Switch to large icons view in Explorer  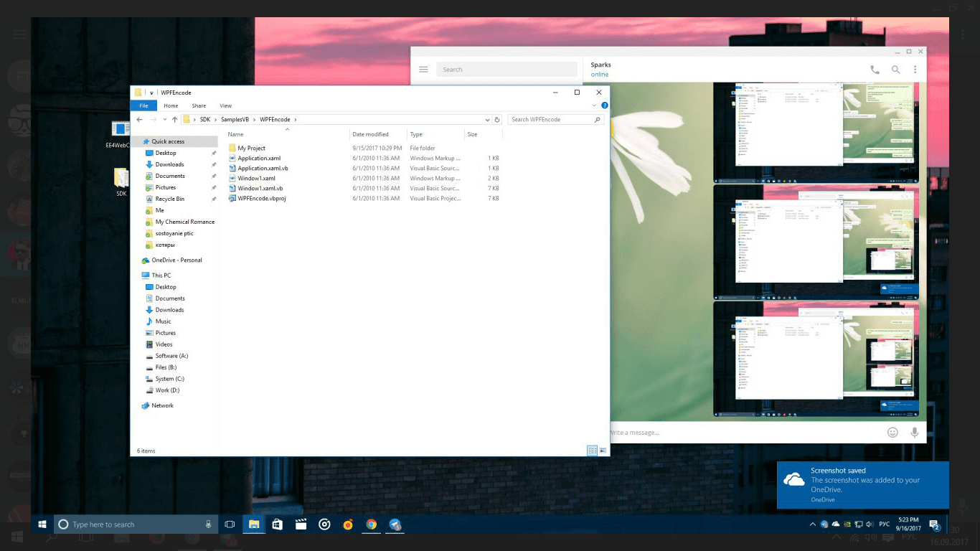603,451
